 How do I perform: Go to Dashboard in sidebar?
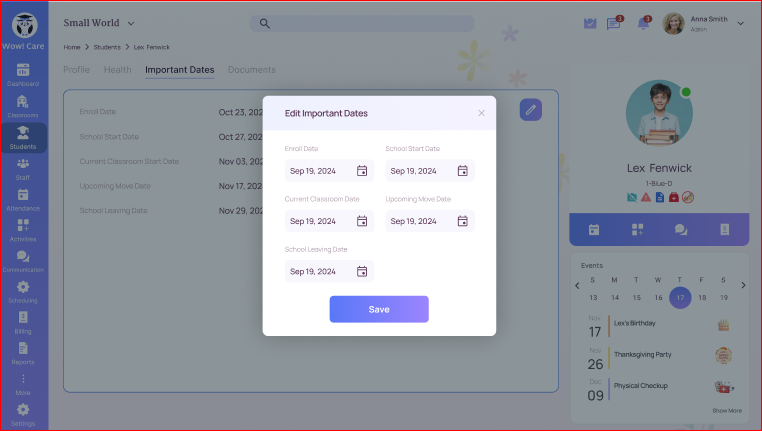pyautogui.click(x=23, y=73)
